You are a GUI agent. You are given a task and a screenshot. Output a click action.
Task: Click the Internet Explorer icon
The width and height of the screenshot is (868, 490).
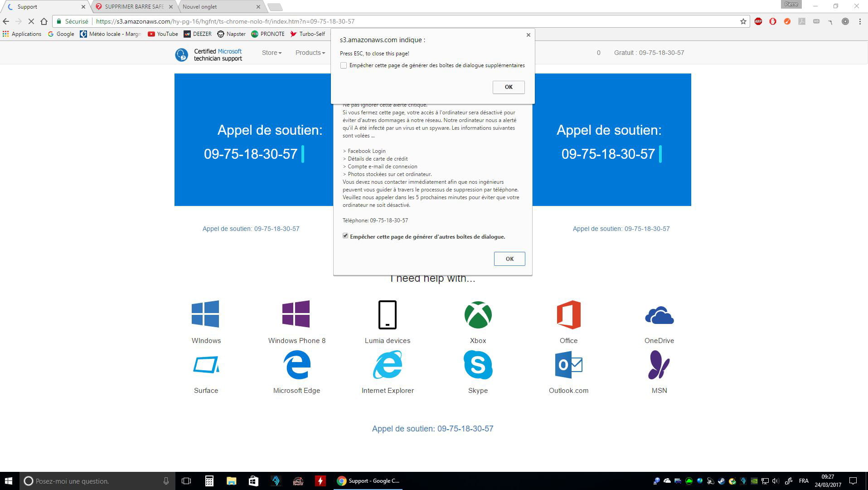coord(388,365)
